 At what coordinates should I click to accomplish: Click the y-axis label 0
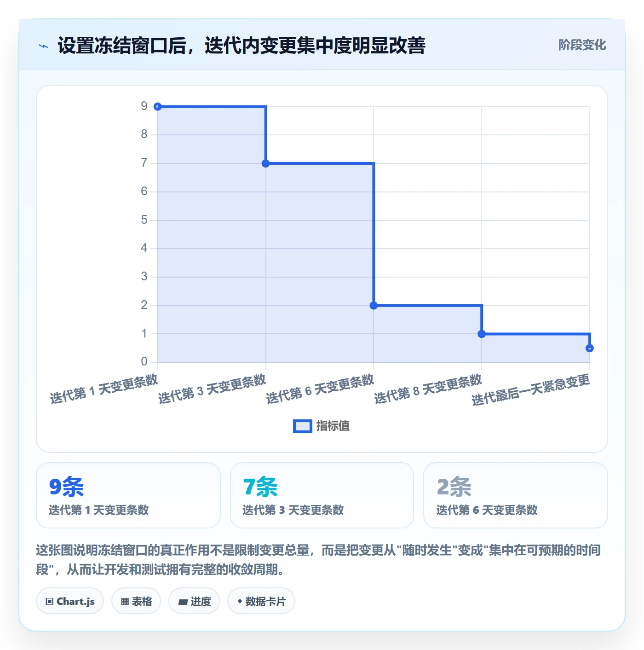[144, 362]
